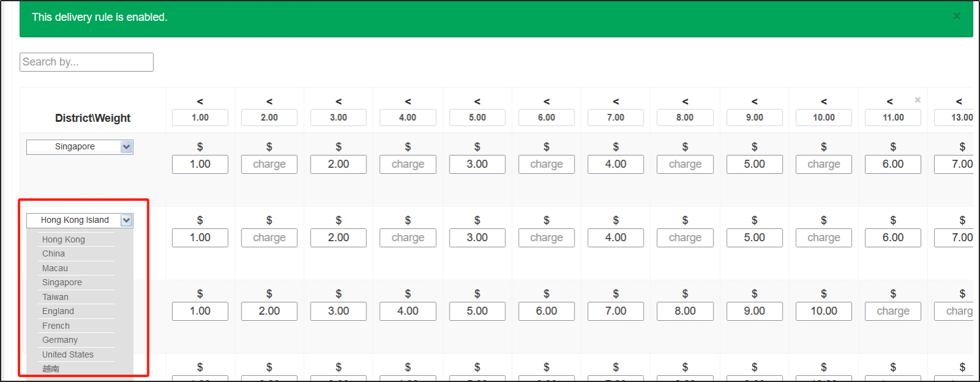
Task: Pick French from the district options
Action: 56,326
